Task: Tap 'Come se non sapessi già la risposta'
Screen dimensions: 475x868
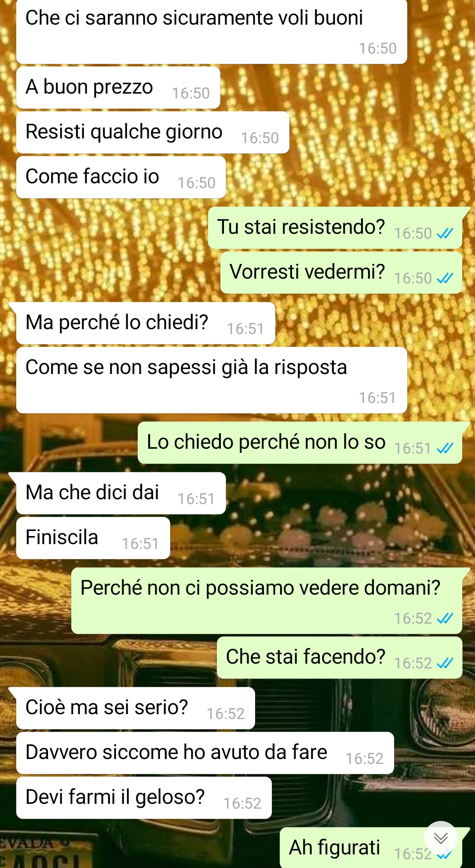Action: 212,380
